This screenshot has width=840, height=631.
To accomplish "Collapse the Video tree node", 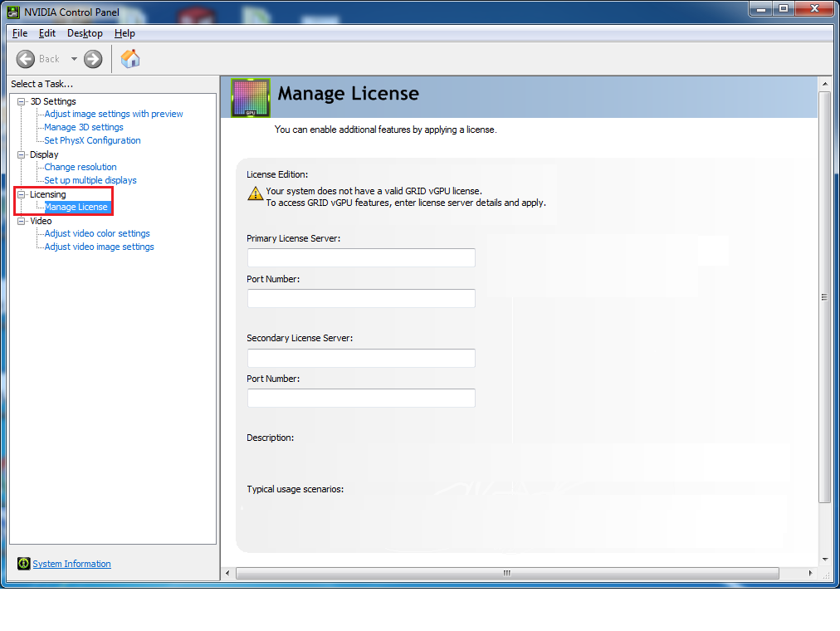I will (x=22, y=221).
